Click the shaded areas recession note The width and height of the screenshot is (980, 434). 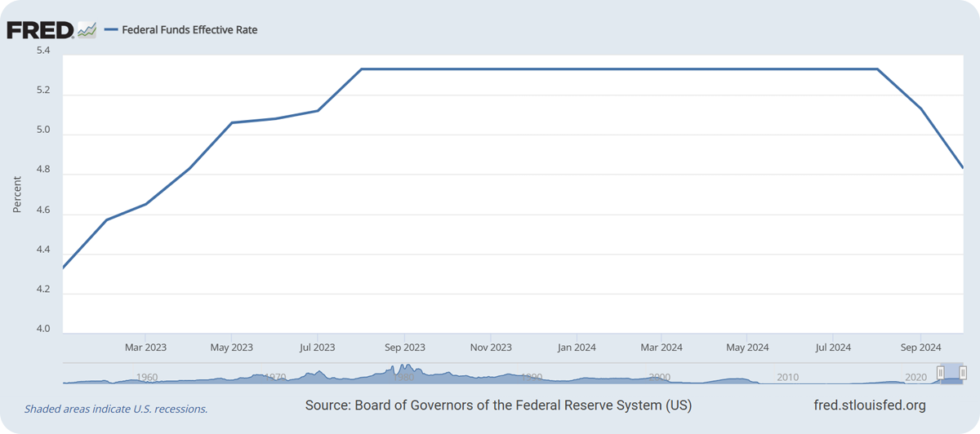point(116,409)
